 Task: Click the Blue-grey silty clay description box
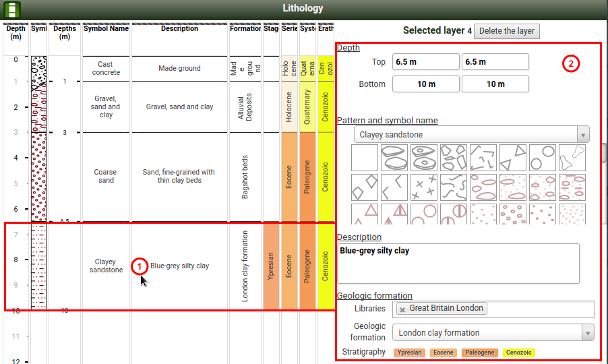[458, 264]
